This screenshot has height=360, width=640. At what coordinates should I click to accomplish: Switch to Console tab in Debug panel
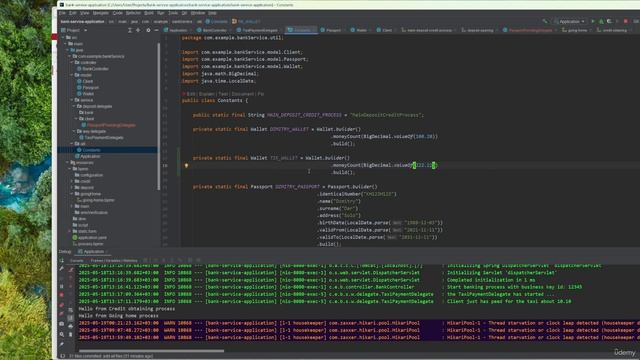[x=76, y=260]
